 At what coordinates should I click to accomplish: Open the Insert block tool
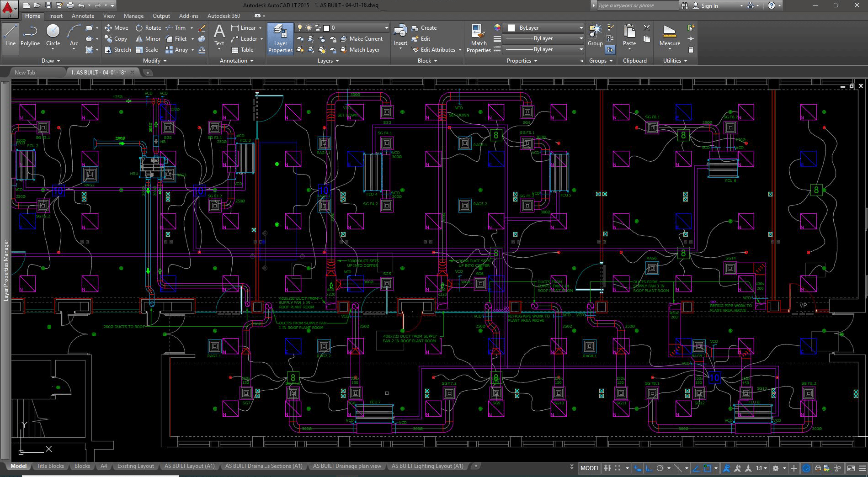400,36
